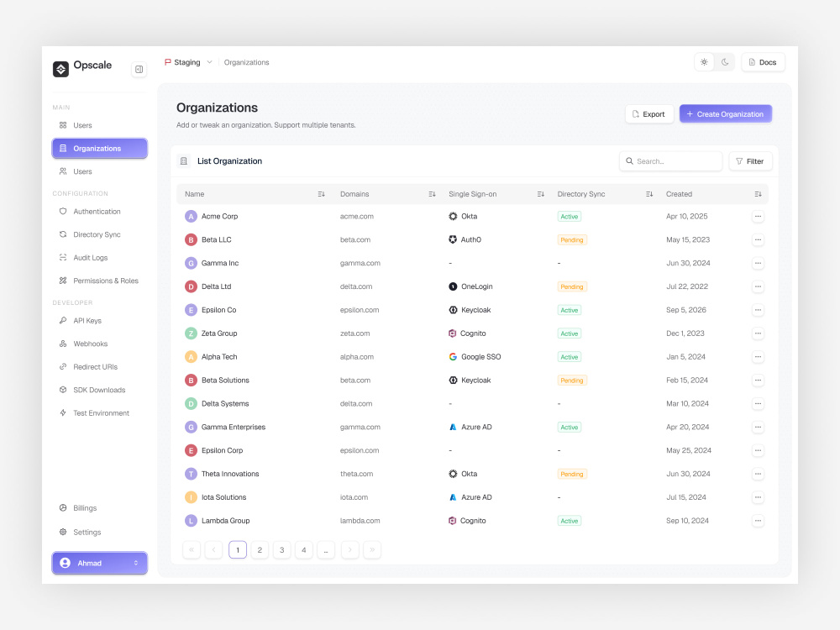Open more options for Gamma Inc row
Viewport: 840px width, 630px height.
pyautogui.click(x=758, y=263)
